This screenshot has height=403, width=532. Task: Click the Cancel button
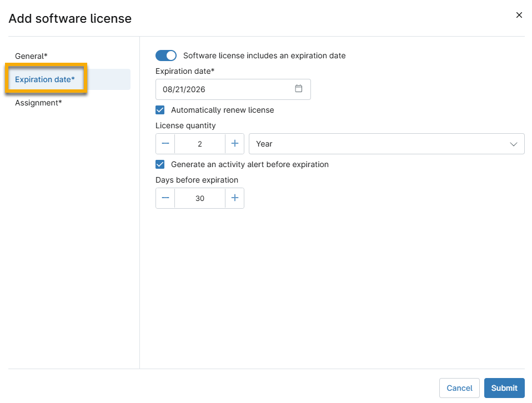click(x=459, y=388)
